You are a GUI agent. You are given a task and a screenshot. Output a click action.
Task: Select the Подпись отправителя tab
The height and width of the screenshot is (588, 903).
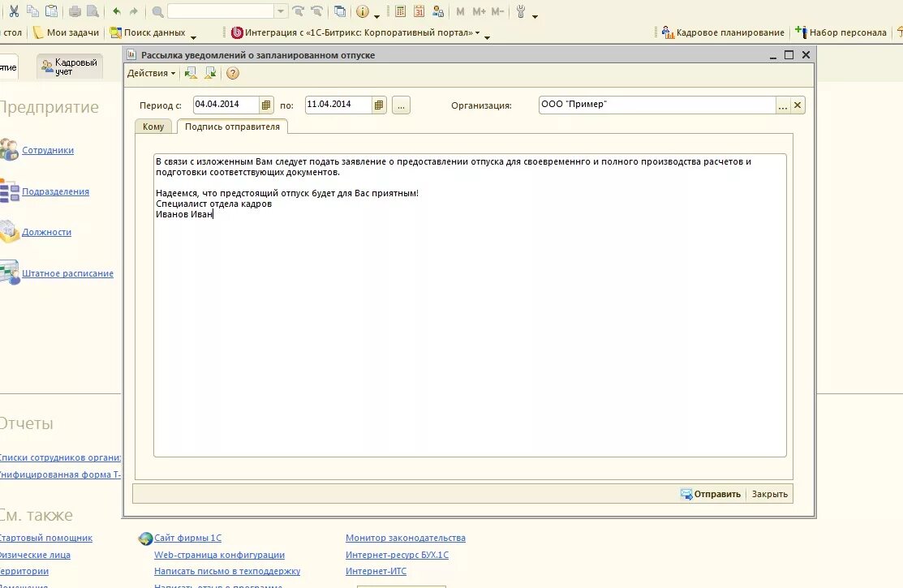point(232,127)
